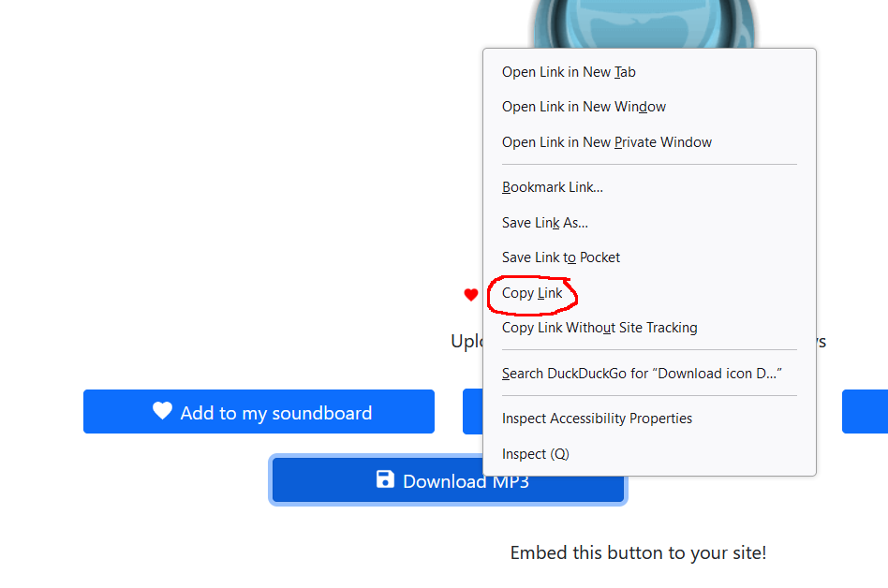Open Inspect Accessibility Properties
The height and width of the screenshot is (588, 888).
597,419
